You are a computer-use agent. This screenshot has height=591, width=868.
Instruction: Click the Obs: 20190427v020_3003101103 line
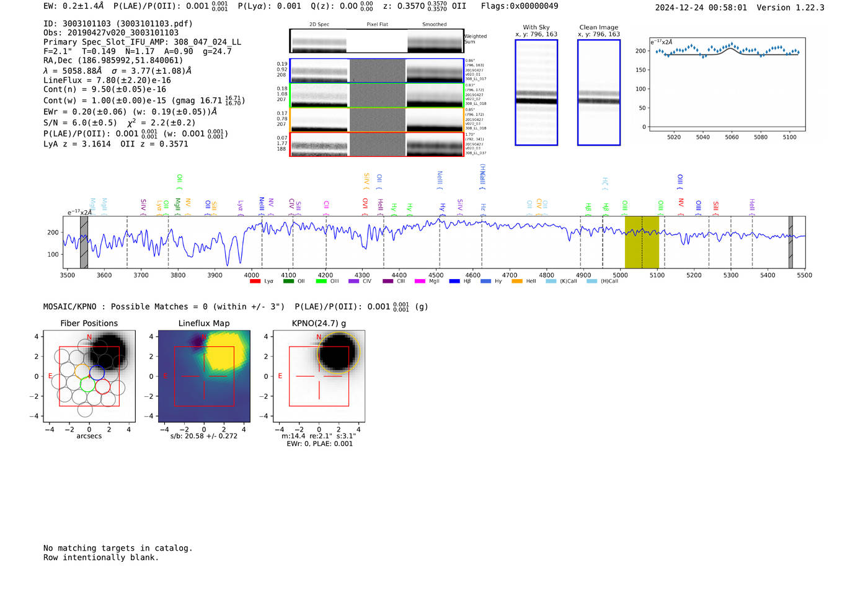(x=111, y=33)
